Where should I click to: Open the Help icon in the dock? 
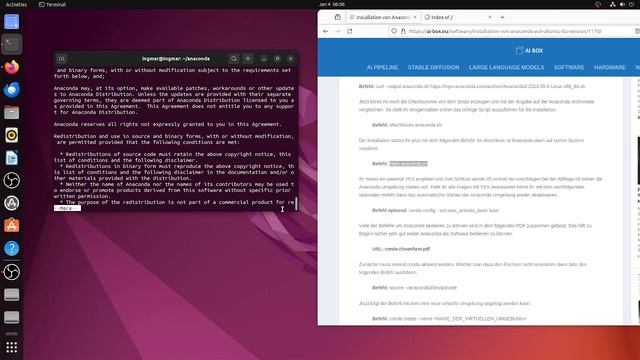coord(11,248)
